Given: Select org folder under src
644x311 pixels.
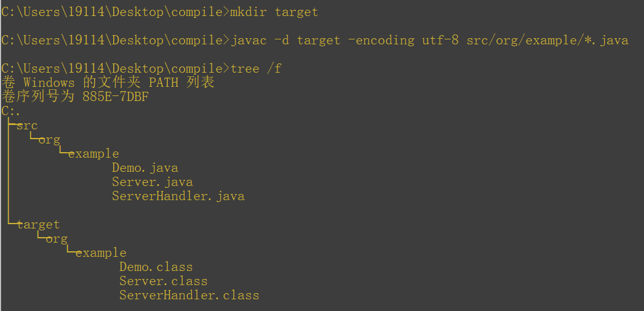Looking at the screenshot, I should coord(49,139).
